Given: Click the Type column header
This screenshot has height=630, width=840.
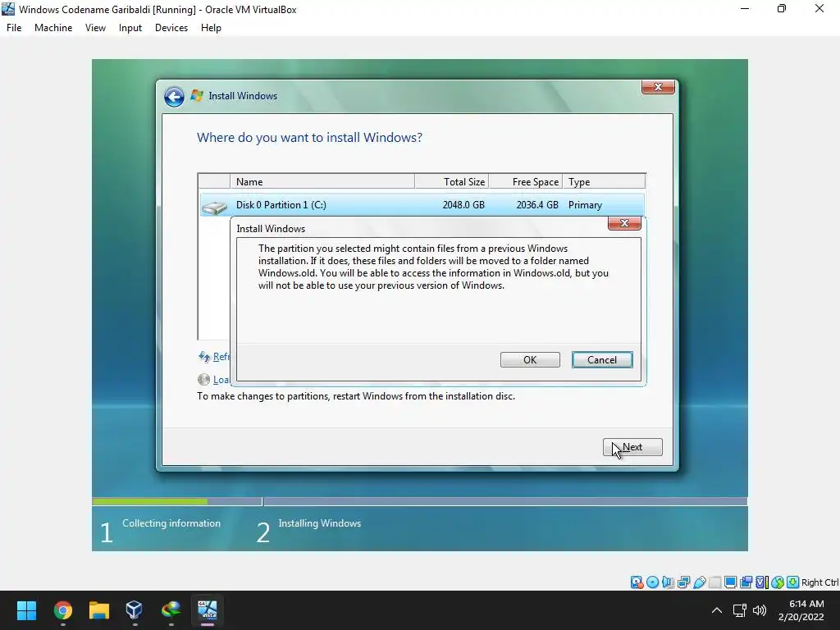Looking at the screenshot, I should (604, 181).
